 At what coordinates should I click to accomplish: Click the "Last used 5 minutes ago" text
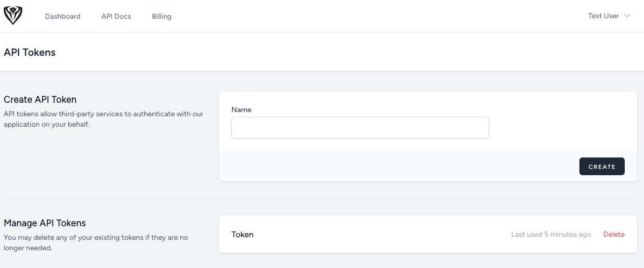click(551, 235)
